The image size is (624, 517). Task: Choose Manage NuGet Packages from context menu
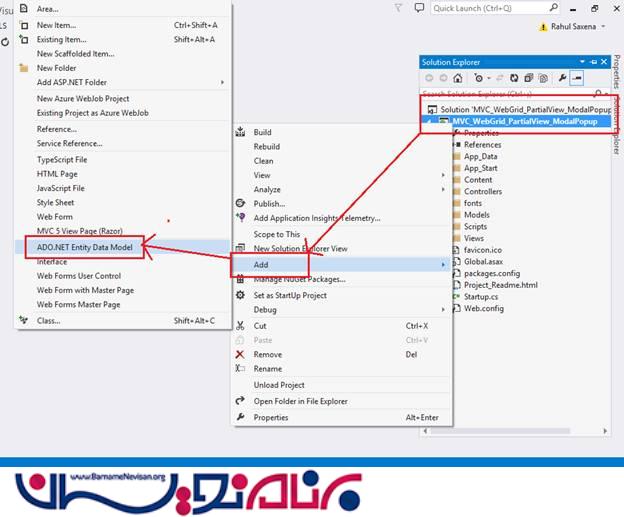(299, 279)
